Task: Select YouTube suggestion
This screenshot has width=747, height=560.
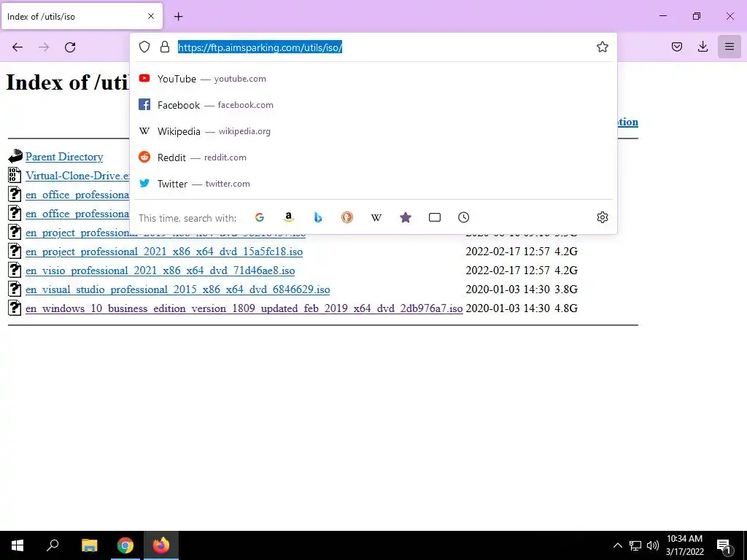Action: 373,79
